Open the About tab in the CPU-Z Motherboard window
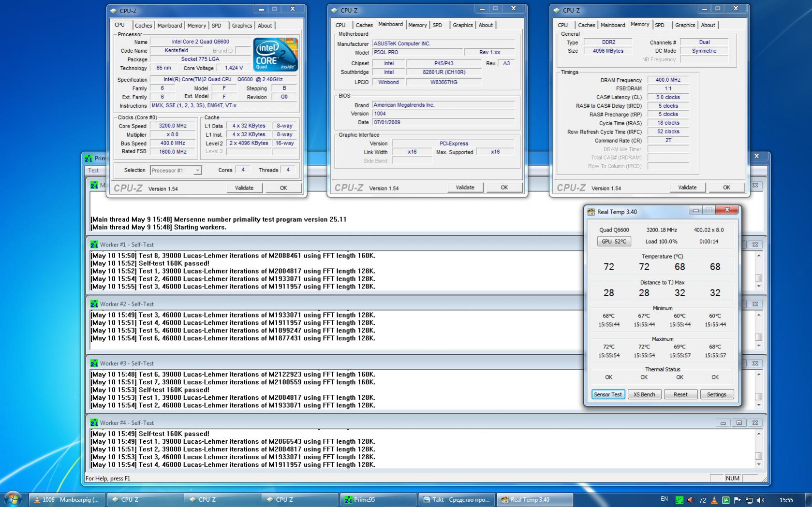812x507 pixels. (486, 25)
